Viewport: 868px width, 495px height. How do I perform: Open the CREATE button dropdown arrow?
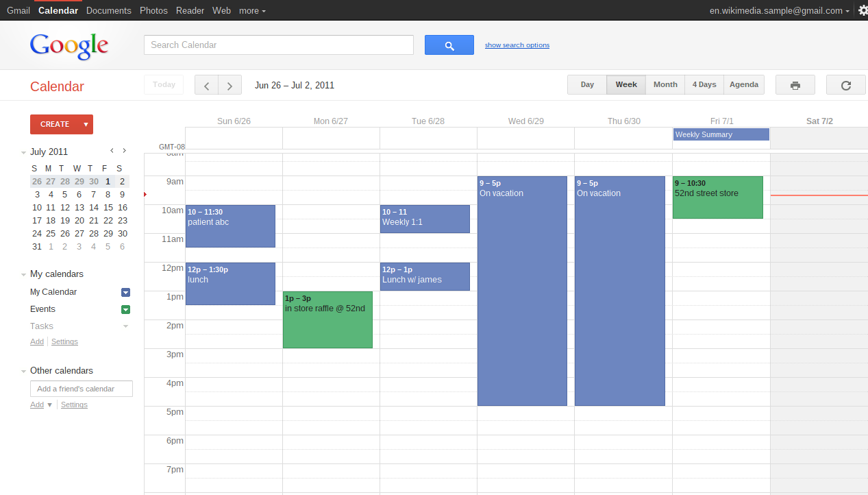click(86, 124)
